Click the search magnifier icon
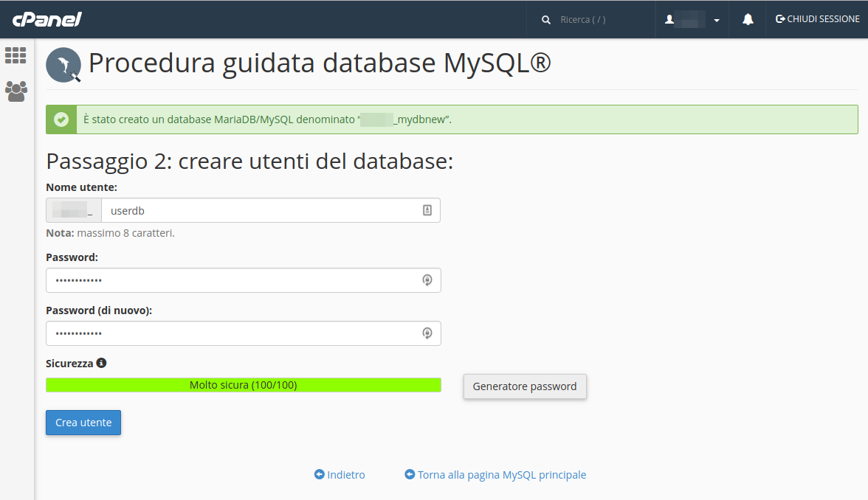This screenshot has height=500, width=868. pyautogui.click(x=546, y=20)
